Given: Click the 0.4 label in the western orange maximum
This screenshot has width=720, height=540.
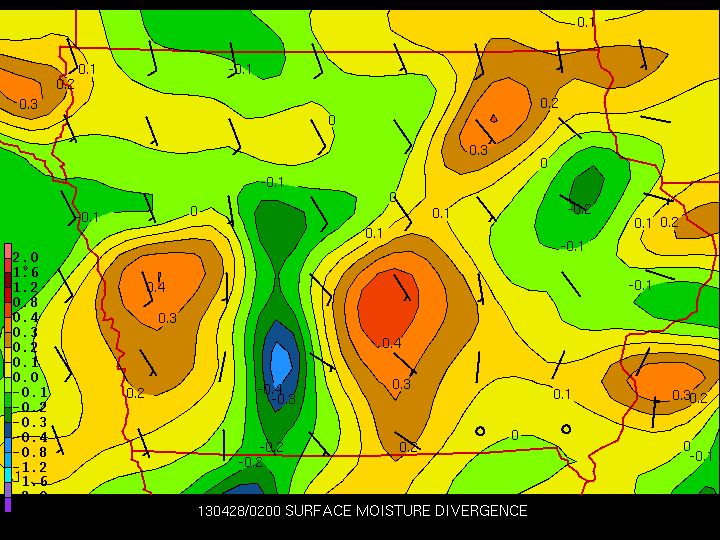Looking at the screenshot, I should tap(155, 288).
